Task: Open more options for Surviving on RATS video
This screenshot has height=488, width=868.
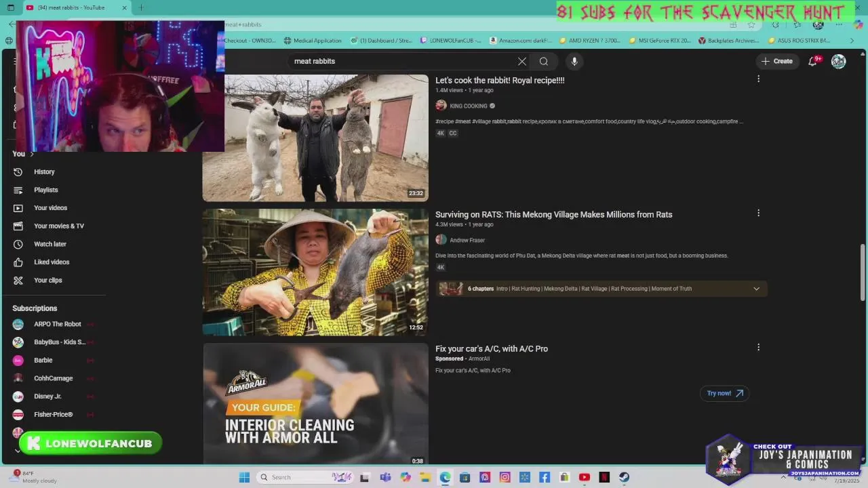Action: coord(758,213)
